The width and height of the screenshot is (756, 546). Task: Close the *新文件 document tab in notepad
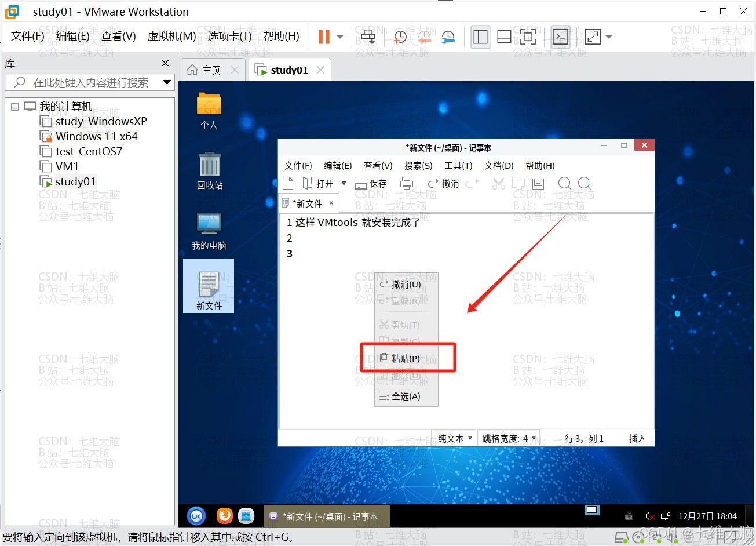click(x=331, y=203)
